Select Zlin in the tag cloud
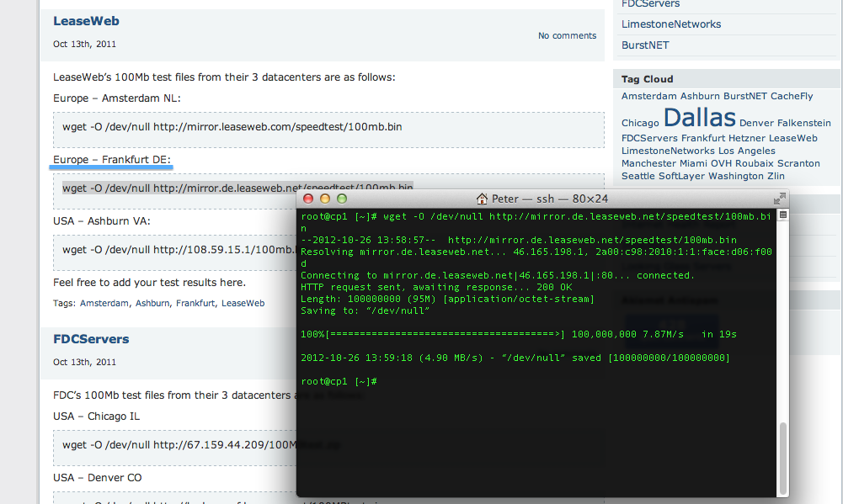Viewport: 843px width, 504px height. [x=776, y=176]
